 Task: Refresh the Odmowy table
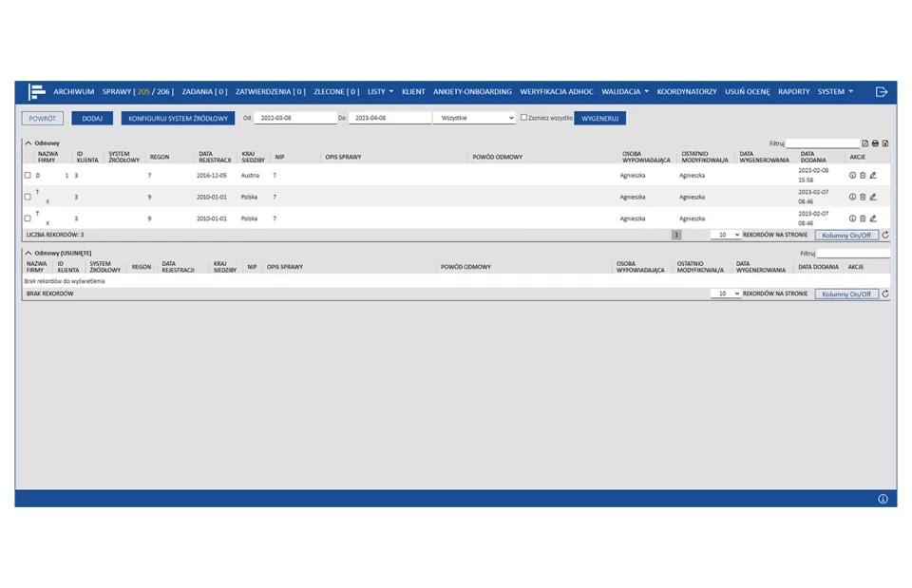(x=885, y=235)
